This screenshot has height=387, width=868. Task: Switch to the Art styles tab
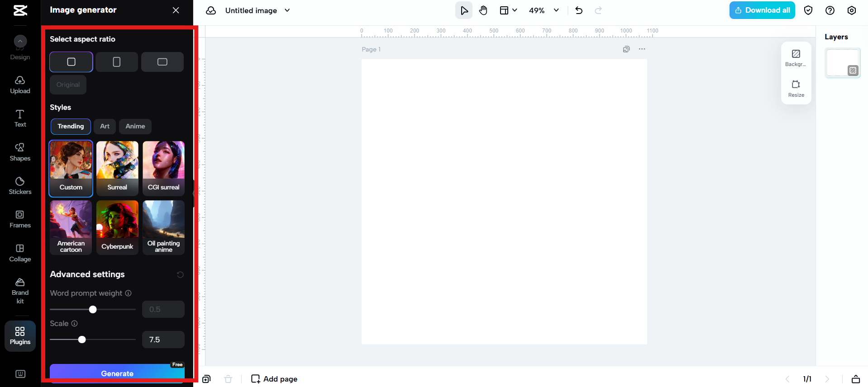[105, 126]
